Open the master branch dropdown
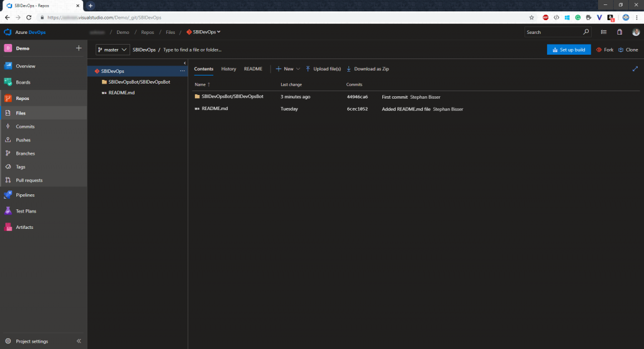Screen dimensions: 644x349 (113, 50)
